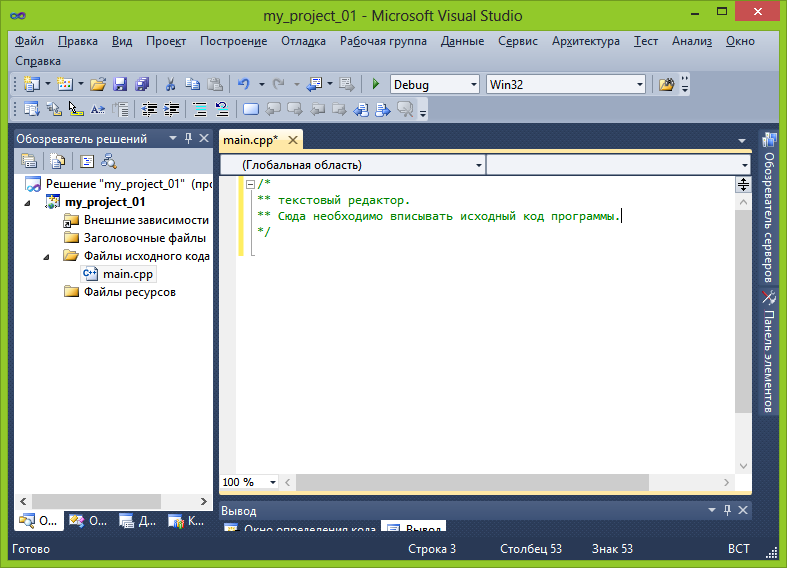Collapse the my_project_01 project node
Viewport: 787px width, 568px height.
tap(28, 203)
